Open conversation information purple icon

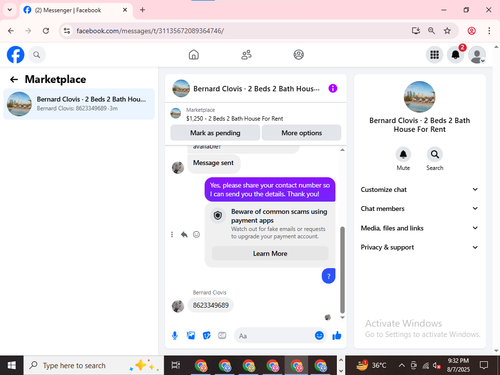333,88
